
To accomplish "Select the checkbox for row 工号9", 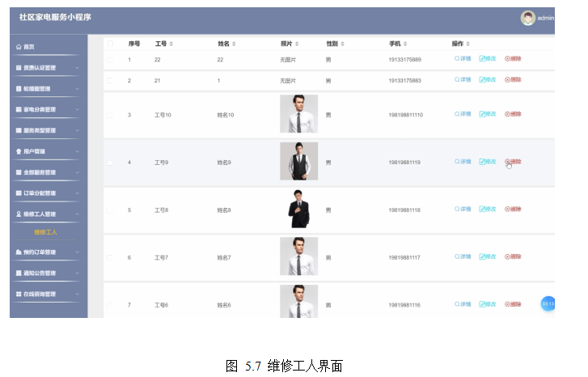I will 109,163.
